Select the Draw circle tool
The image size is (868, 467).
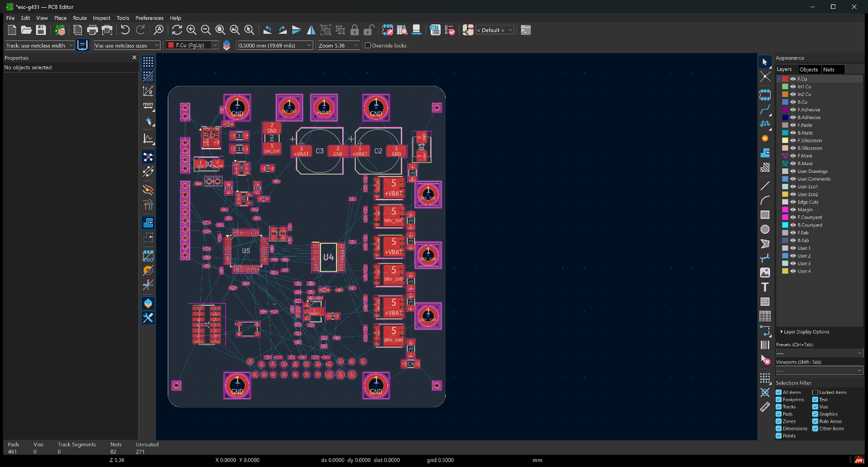765,229
